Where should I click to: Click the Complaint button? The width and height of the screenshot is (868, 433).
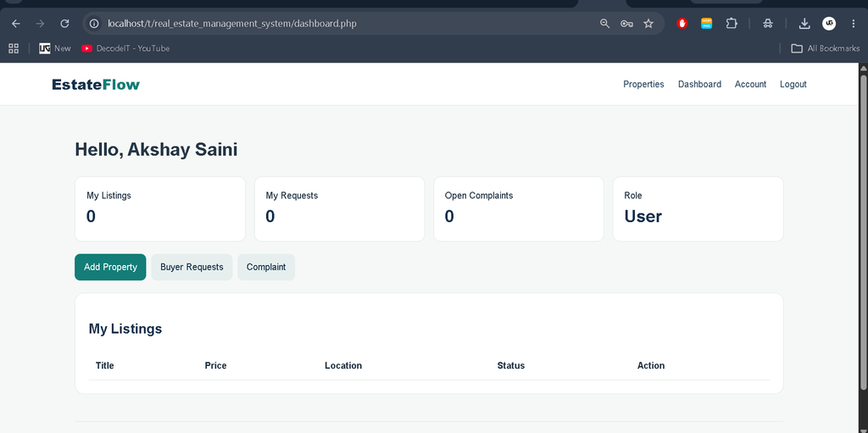(x=266, y=267)
